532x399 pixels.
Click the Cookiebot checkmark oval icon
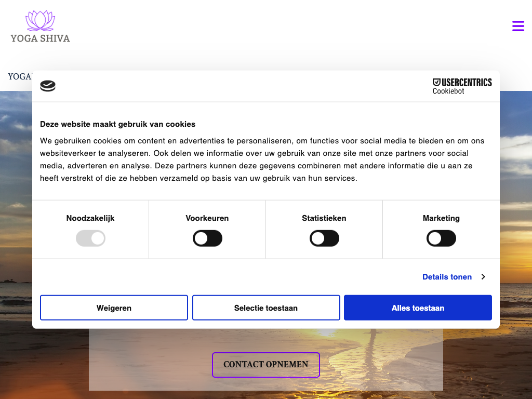coord(48,86)
